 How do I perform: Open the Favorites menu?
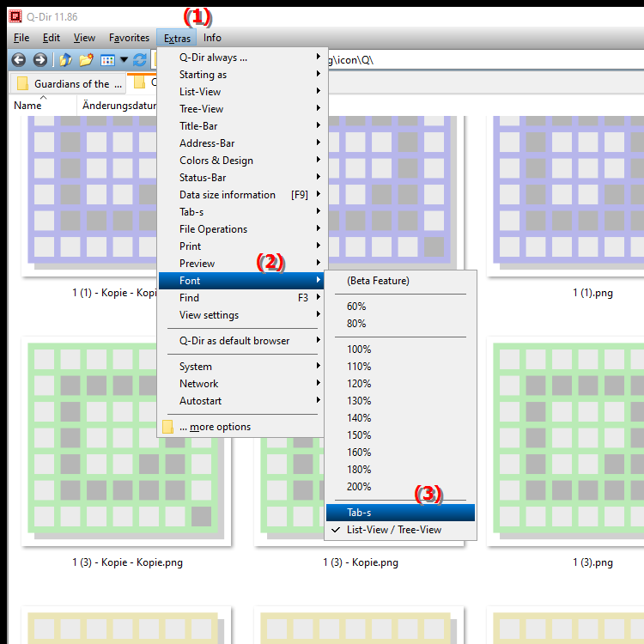[129, 38]
